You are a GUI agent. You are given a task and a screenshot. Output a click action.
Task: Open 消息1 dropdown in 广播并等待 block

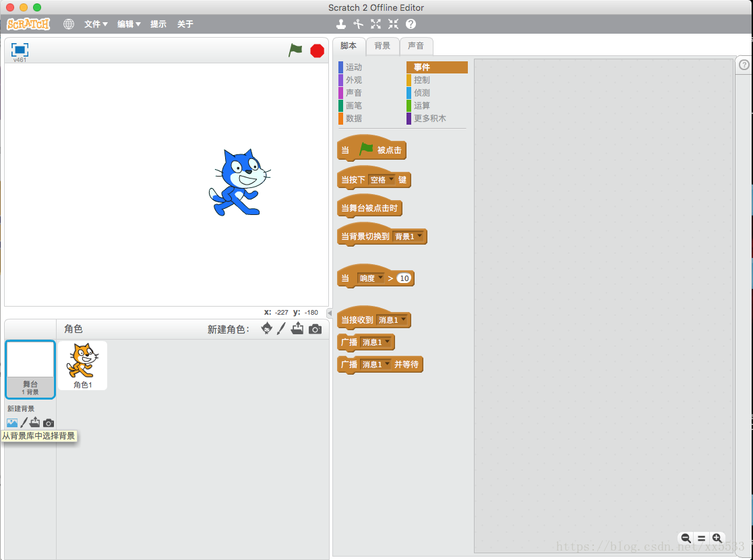click(376, 364)
